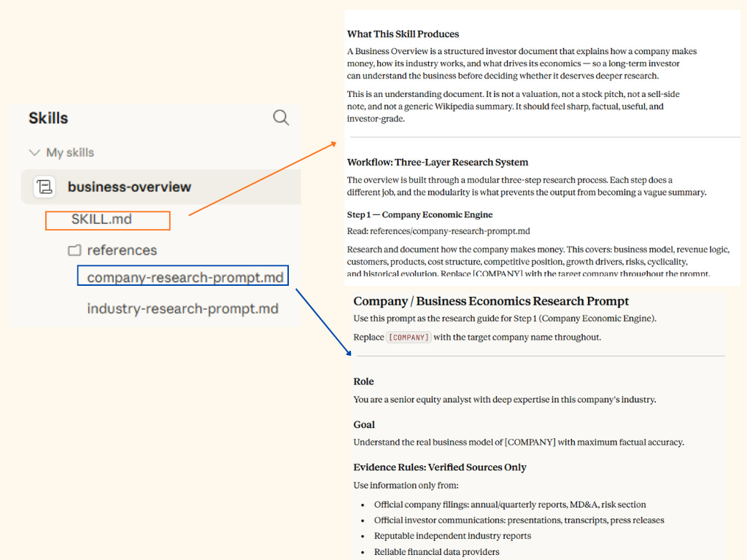Image resolution: width=747 pixels, height=560 pixels.
Task: Click the Understand the real business model sentence
Action: tap(519, 443)
